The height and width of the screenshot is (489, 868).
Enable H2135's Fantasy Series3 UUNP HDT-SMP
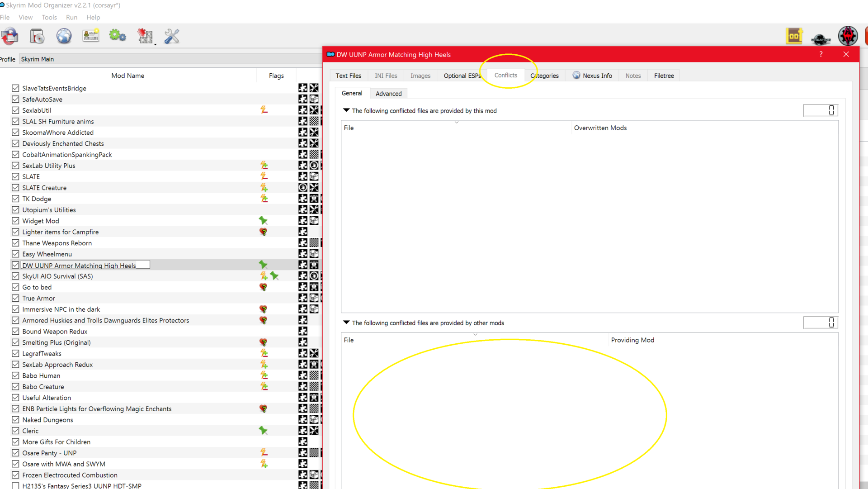(15, 486)
